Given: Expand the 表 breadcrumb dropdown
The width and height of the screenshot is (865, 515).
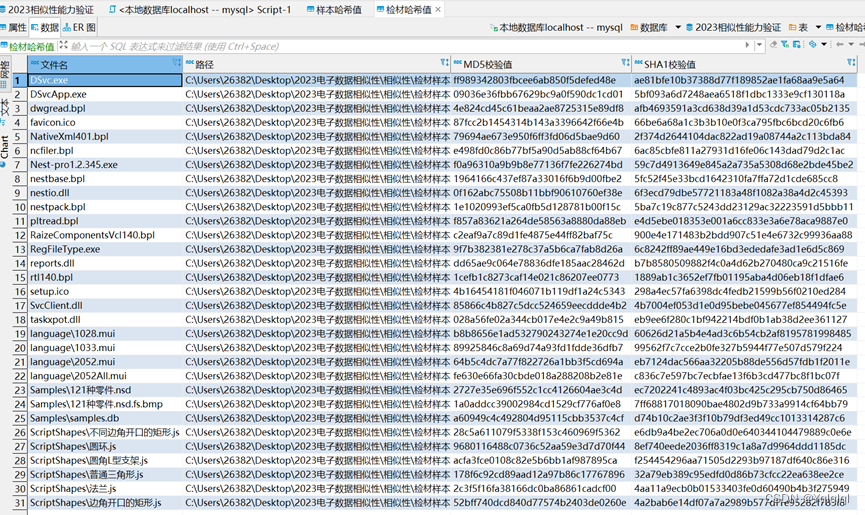Looking at the screenshot, I should (x=818, y=28).
